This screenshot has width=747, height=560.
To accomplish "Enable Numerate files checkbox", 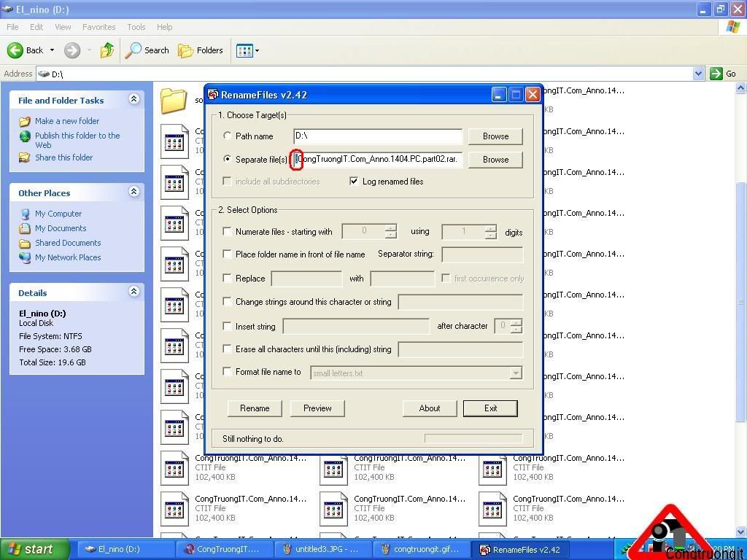I will 228,232.
